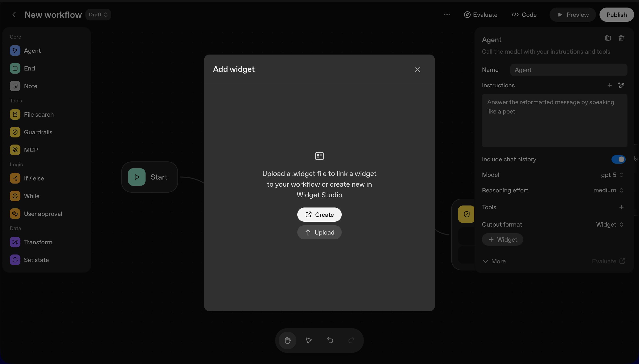
Task: Open the Draft version dropdown
Action: click(98, 15)
